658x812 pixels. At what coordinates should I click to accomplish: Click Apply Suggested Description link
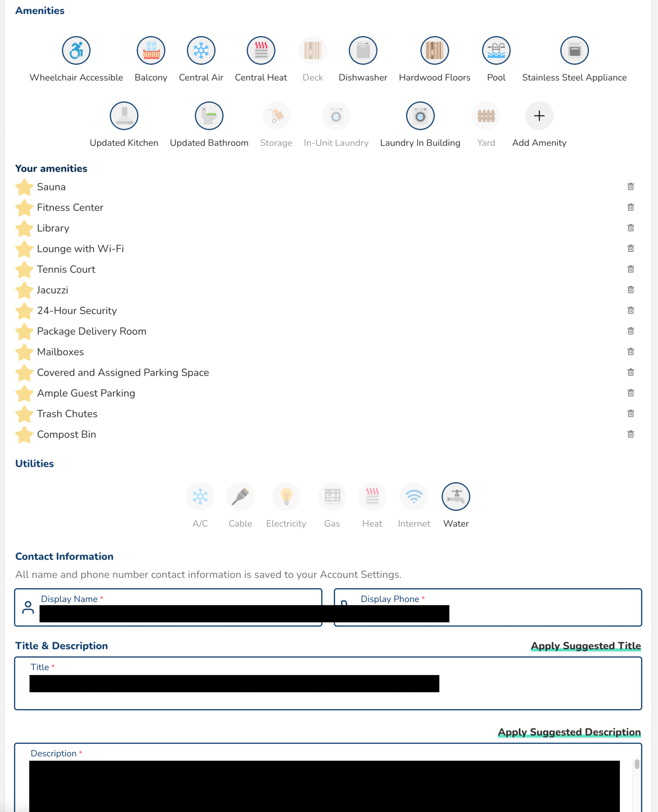(x=569, y=732)
